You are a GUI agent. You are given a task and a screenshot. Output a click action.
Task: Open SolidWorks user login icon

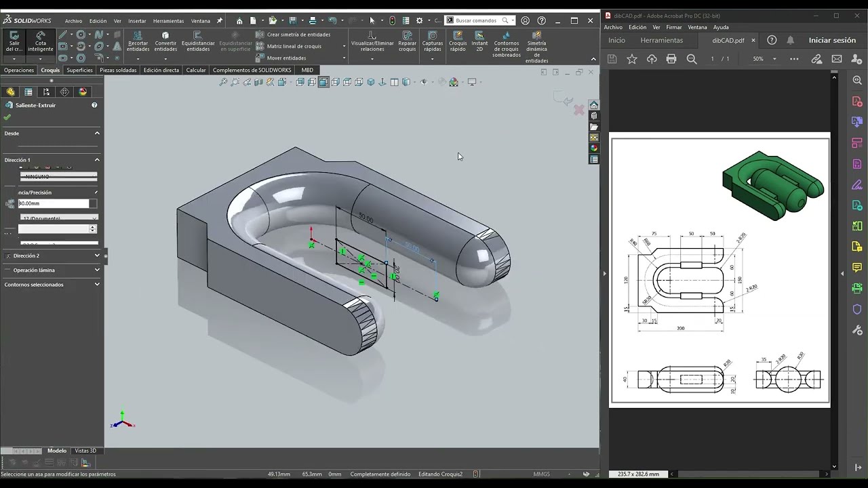(x=525, y=21)
